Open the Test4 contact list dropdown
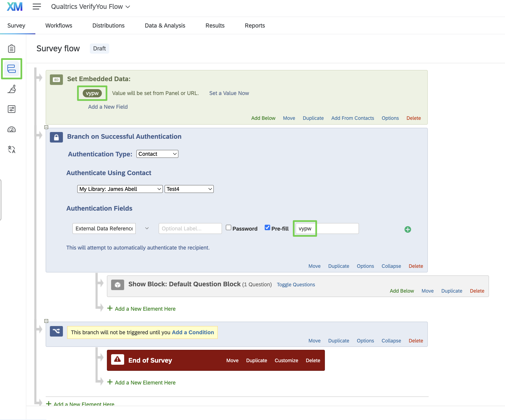The height and width of the screenshot is (420, 505). 189,189
